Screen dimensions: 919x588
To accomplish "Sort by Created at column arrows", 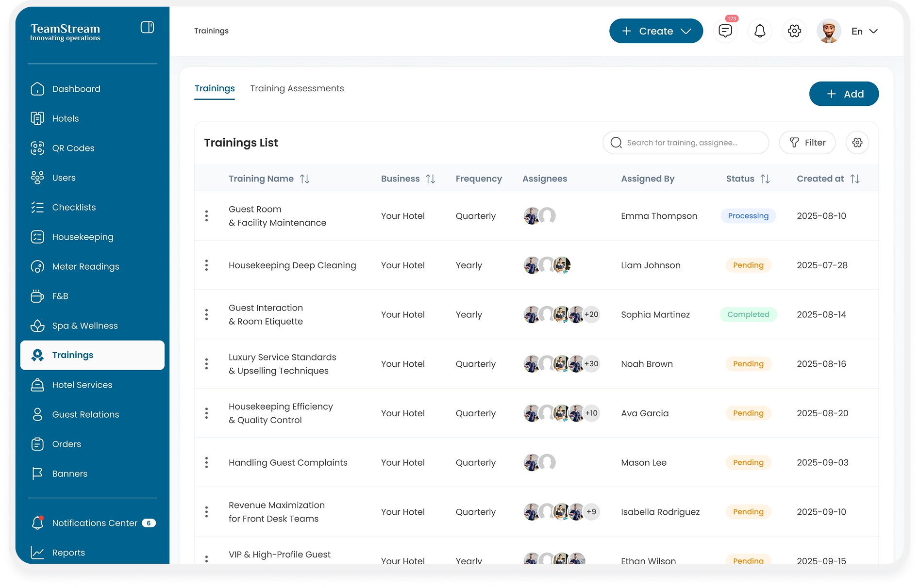I will 855,179.
